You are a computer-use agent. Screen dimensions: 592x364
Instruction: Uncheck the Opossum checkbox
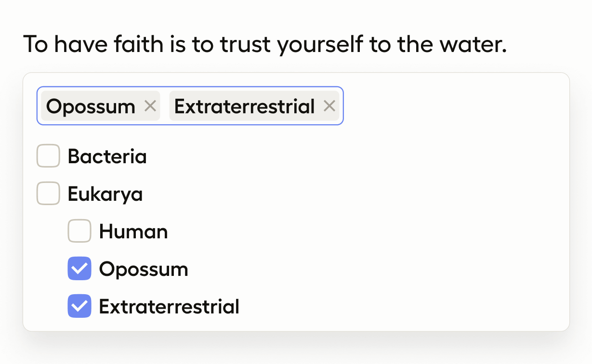pos(79,269)
